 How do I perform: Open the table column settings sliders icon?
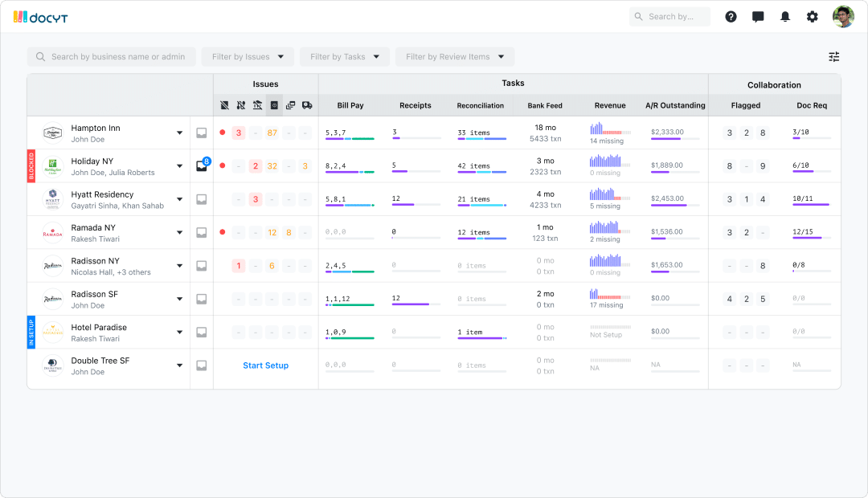click(x=833, y=56)
